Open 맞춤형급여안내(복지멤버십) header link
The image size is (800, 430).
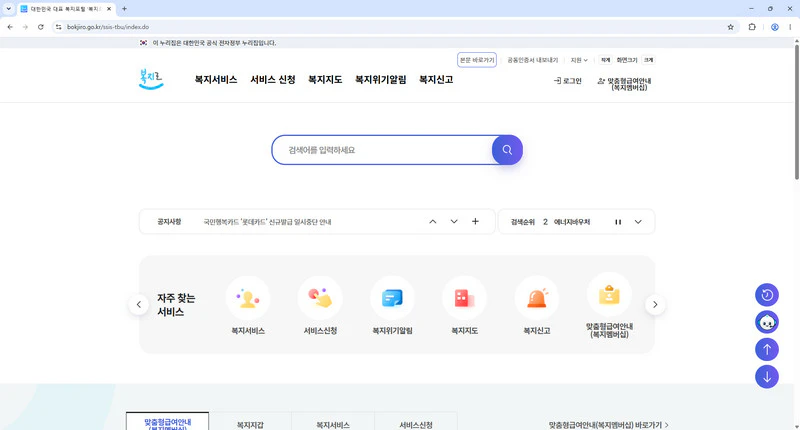(x=624, y=84)
